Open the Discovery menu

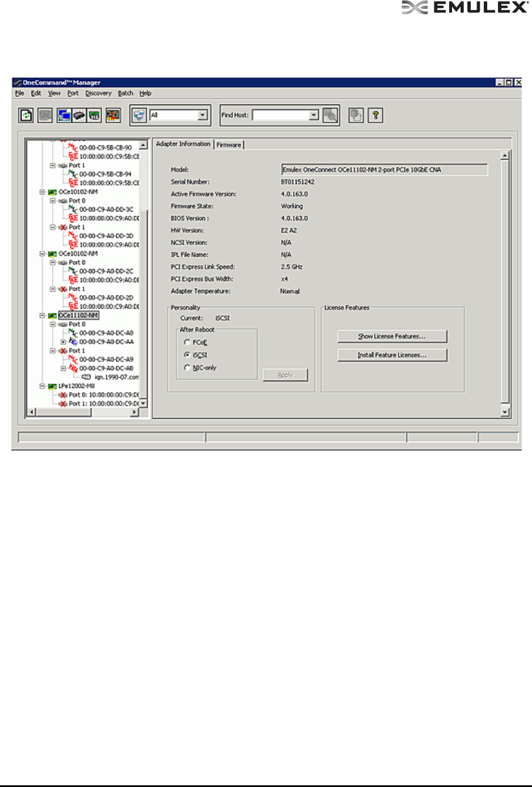point(99,94)
